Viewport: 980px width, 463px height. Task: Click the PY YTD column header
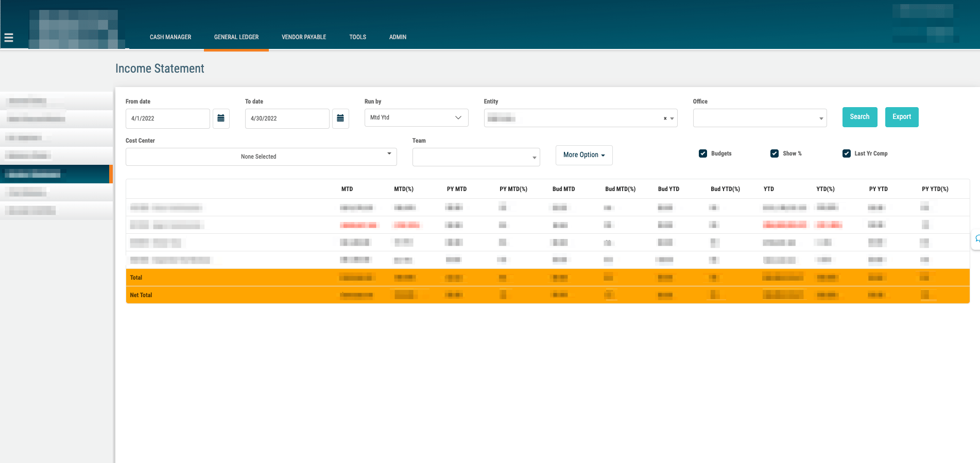[x=879, y=189]
